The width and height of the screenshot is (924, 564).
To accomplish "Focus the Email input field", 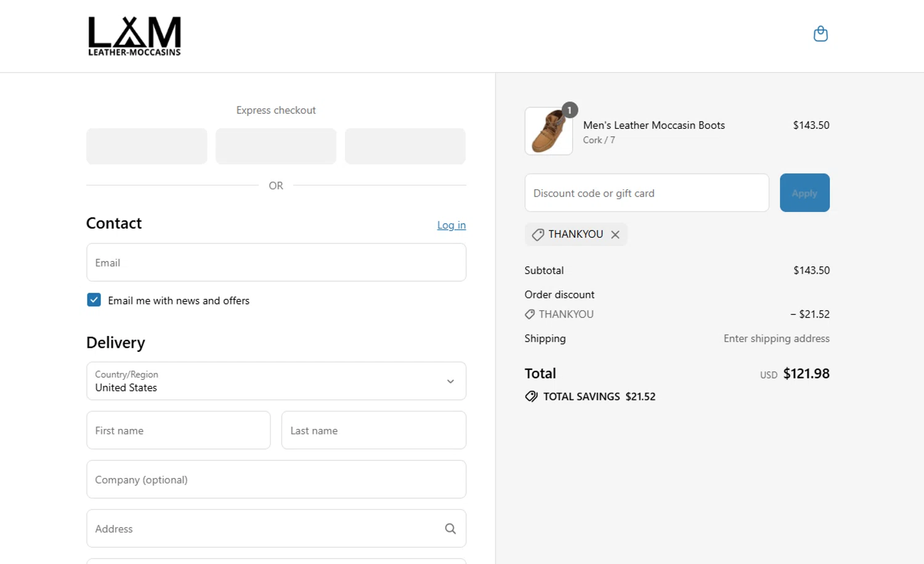I will (276, 263).
